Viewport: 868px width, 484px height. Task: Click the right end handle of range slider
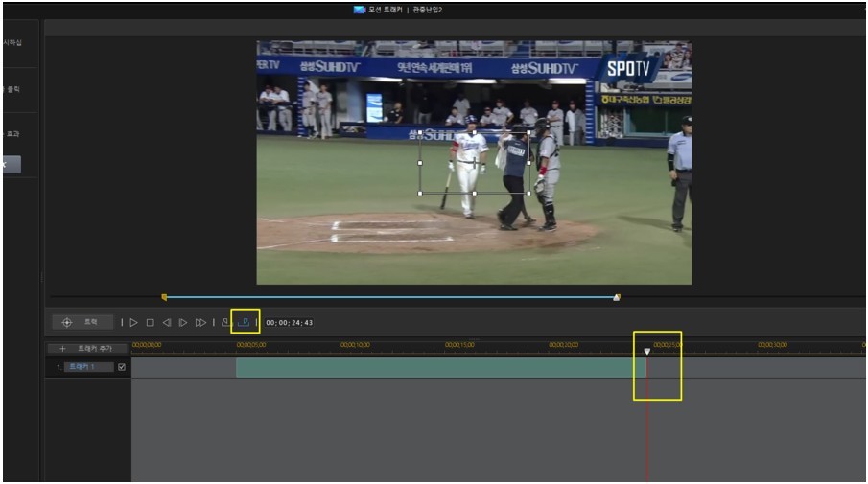[x=617, y=297]
